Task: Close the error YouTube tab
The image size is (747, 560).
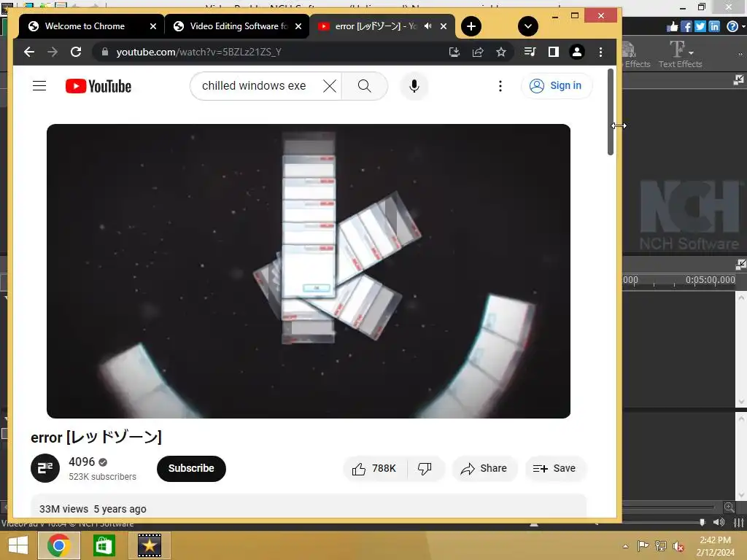Action: coord(444,26)
